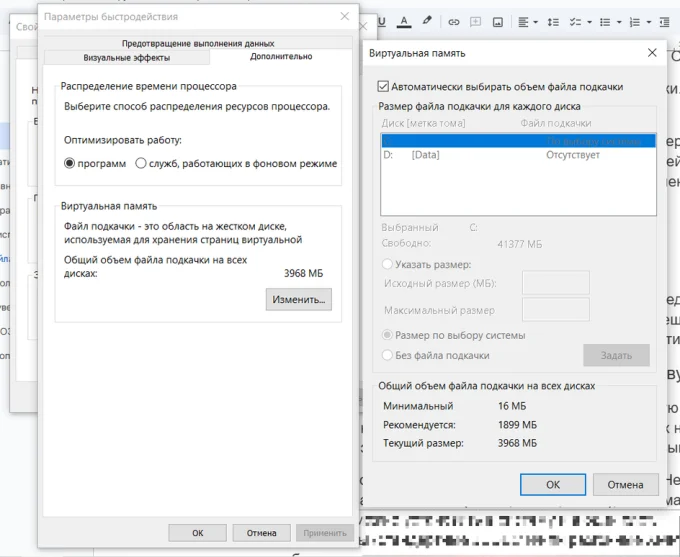Expand the bulleted list dropdown arrow
Viewport: 680px width, 557px height.
coord(619,22)
